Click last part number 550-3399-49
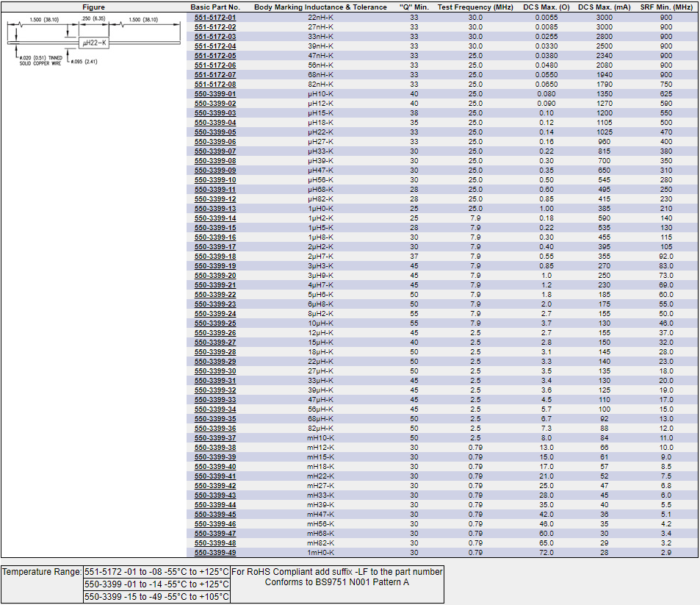Viewport: 700px width, 605px height. (215, 552)
